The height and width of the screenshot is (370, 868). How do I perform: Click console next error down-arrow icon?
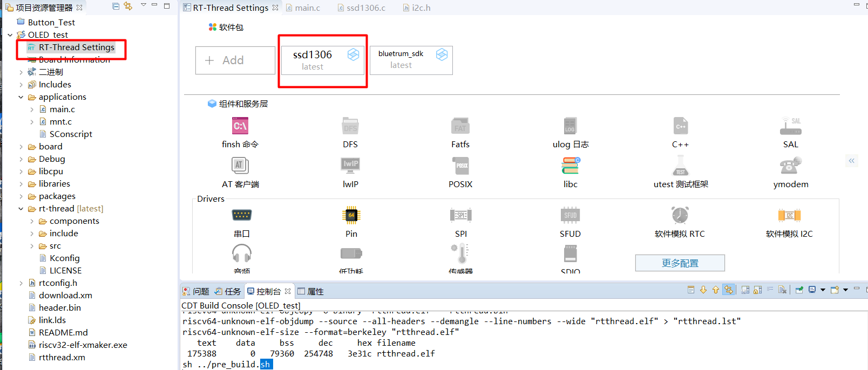[703, 290]
